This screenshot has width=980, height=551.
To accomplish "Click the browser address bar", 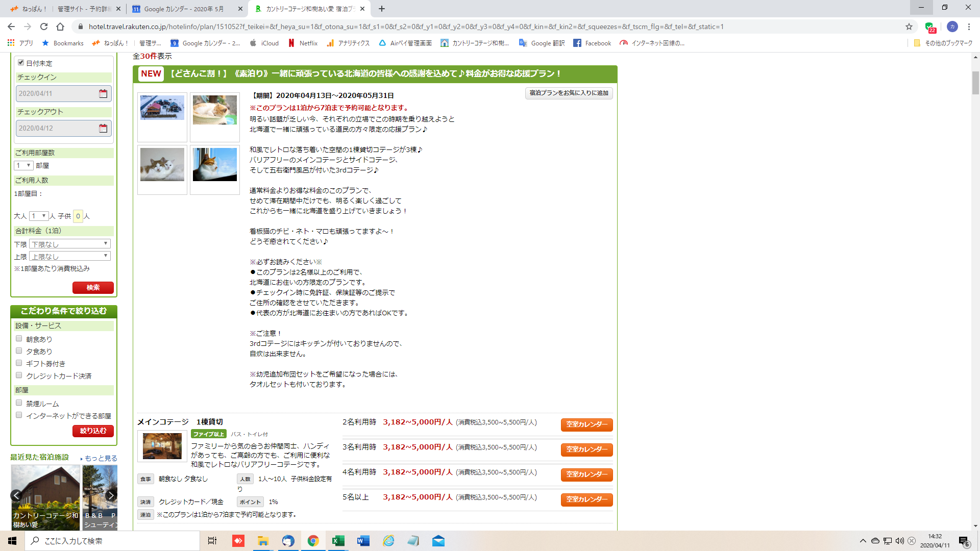I will [490, 27].
